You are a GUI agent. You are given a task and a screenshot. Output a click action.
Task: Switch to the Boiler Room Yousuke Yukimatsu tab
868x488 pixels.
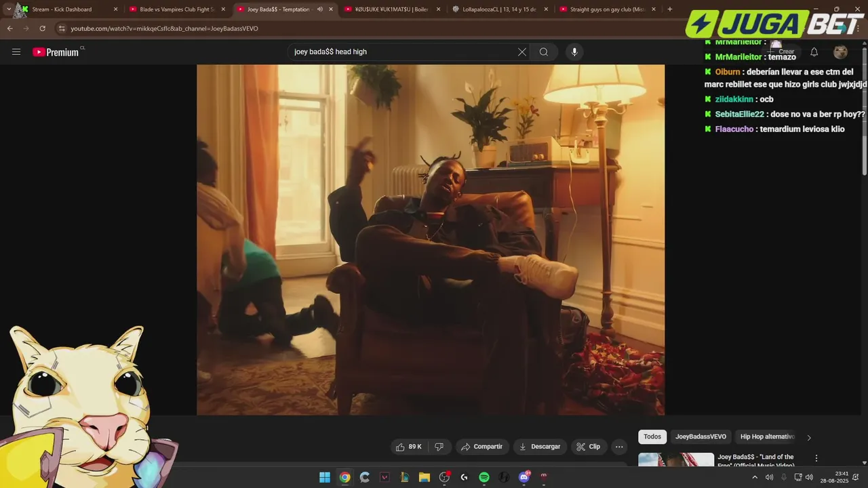tap(393, 9)
